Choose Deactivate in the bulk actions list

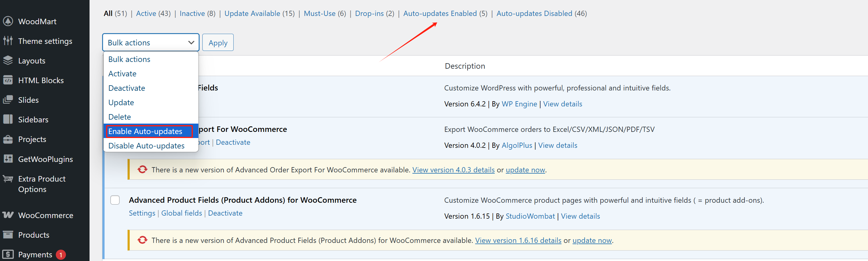(x=127, y=88)
